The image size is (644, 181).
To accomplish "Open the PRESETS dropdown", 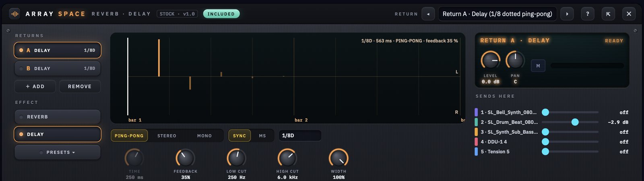I will coord(58,152).
